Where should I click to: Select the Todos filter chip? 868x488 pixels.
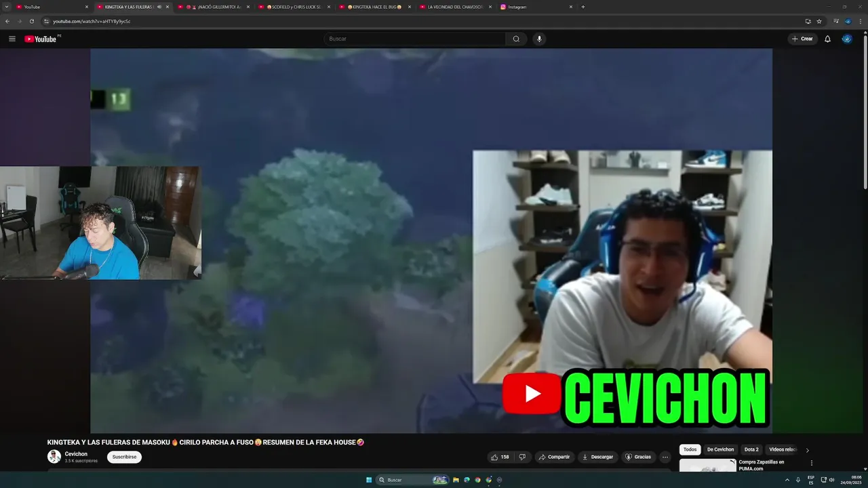(690, 449)
